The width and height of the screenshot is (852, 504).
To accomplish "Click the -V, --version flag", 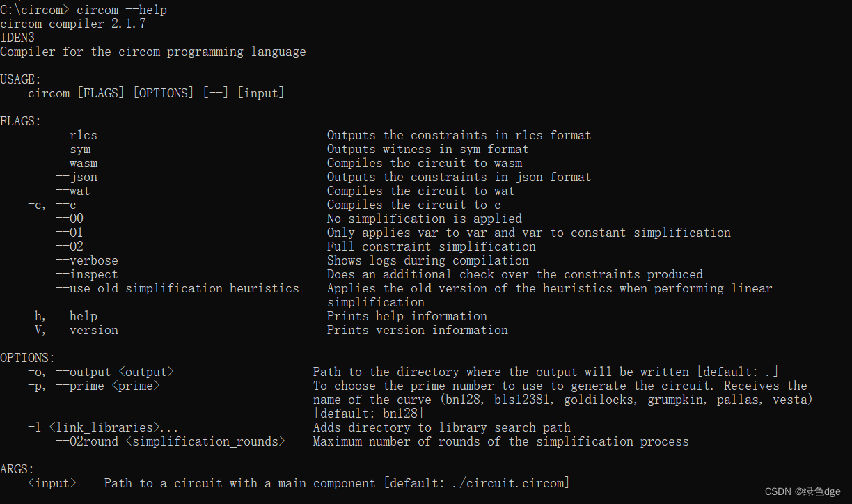I will pos(73,330).
